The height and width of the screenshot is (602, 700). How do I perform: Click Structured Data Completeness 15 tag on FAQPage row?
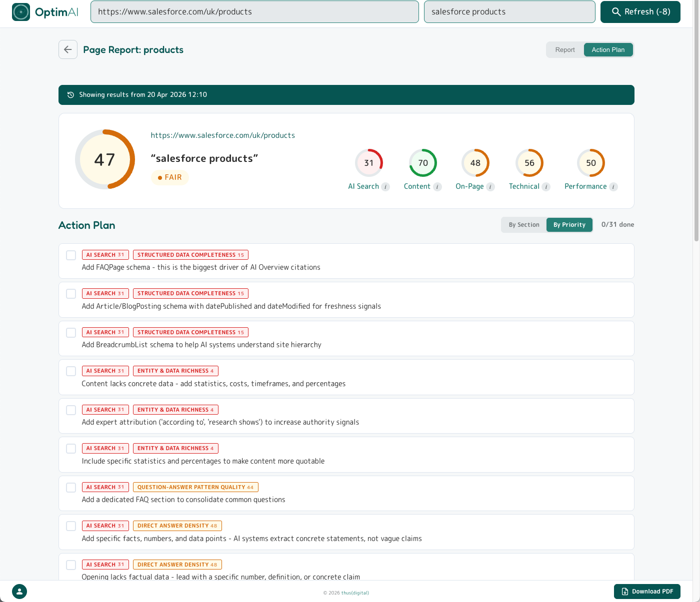[x=191, y=255]
